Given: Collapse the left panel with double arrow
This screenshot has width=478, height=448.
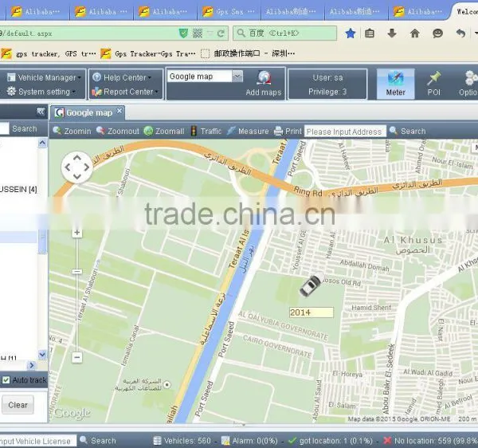Looking at the screenshot, I should (41, 112).
